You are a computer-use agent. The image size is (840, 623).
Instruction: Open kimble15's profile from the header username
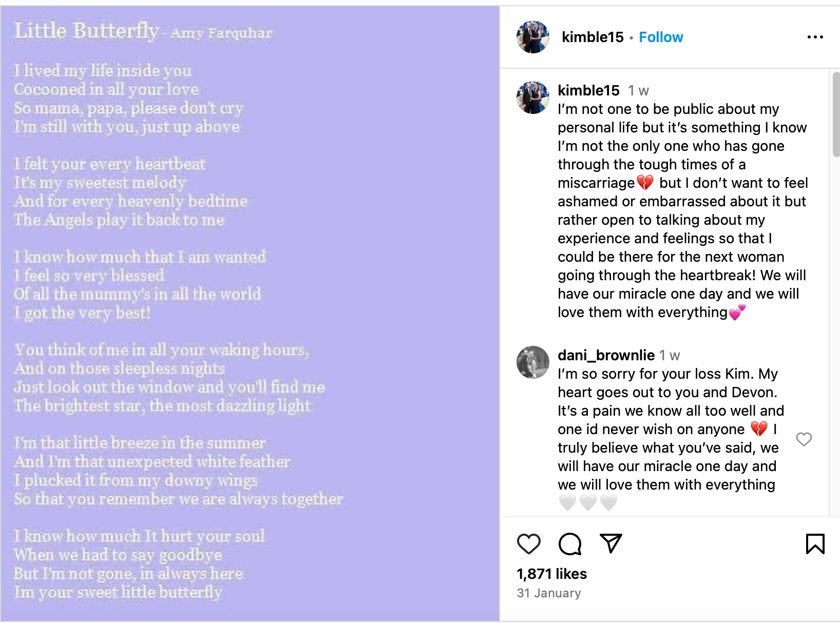pos(593,37)
